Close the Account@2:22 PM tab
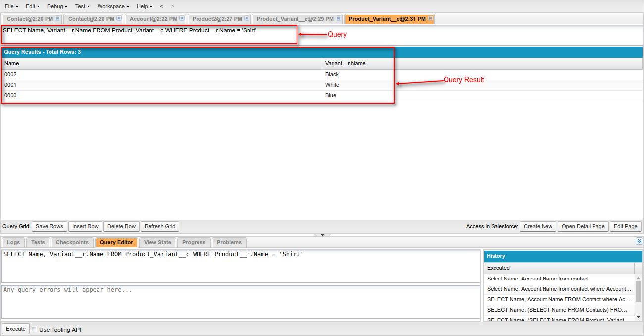 click(181, 18)
